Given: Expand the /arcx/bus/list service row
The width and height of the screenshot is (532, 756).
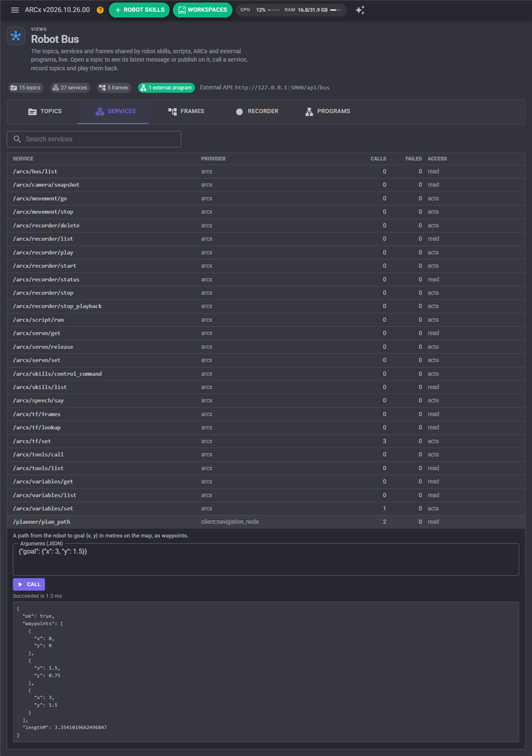Looking at the screenshot, I should click(266, 171).
